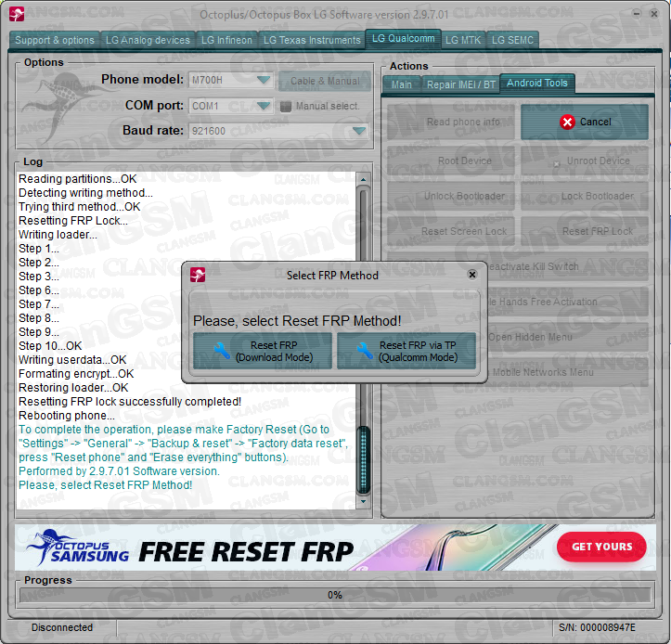Screen dimensions: 671x644
Task: Minimize the Octoplus window
Action: tap(637, 14)
